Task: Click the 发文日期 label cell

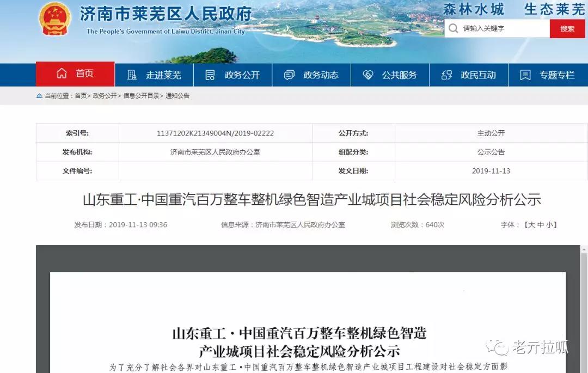Action: click(353, 171)
